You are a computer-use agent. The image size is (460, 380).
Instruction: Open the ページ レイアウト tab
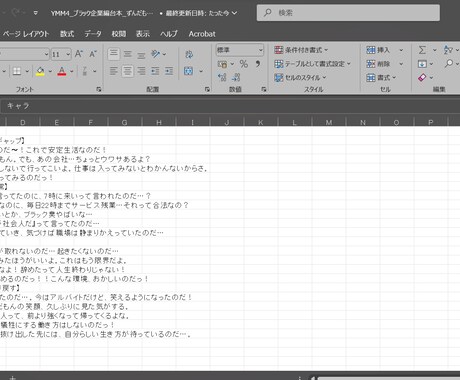26,34
